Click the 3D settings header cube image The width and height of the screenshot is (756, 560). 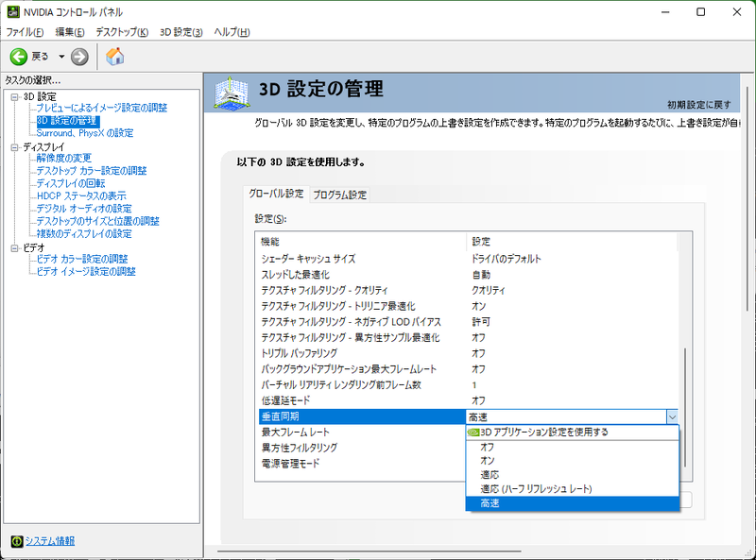(232, 93)
